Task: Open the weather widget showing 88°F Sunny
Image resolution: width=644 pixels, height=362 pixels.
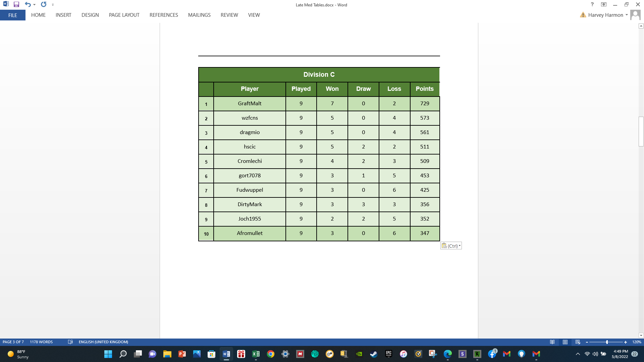Action: point(18,354)
